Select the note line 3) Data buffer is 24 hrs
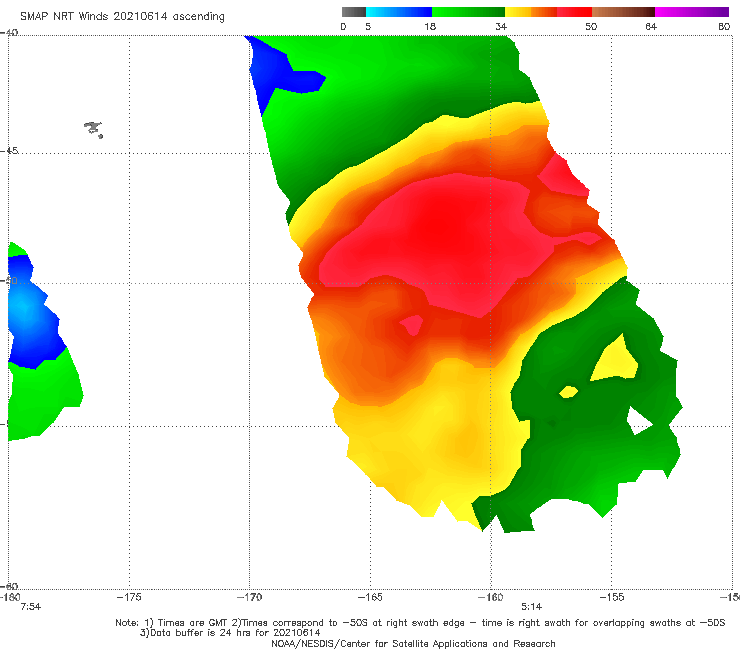740x650 pixels. pyautogui.click(x=230, y=633)
